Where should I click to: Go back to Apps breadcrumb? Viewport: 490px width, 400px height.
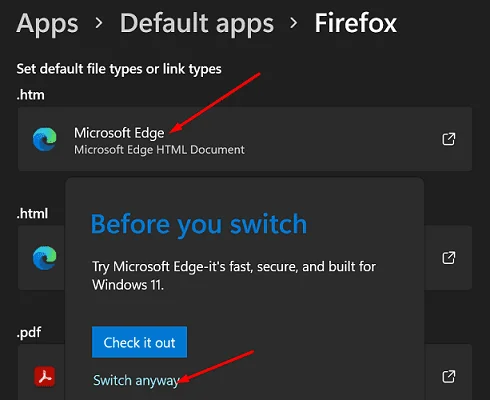(x=47, y=24)
